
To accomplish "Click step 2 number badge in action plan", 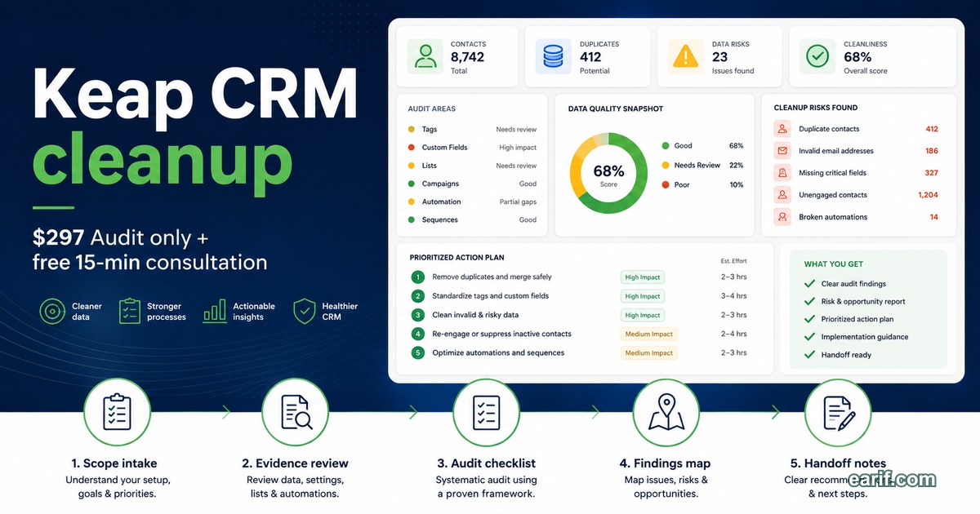I will [x=418, y=296].
